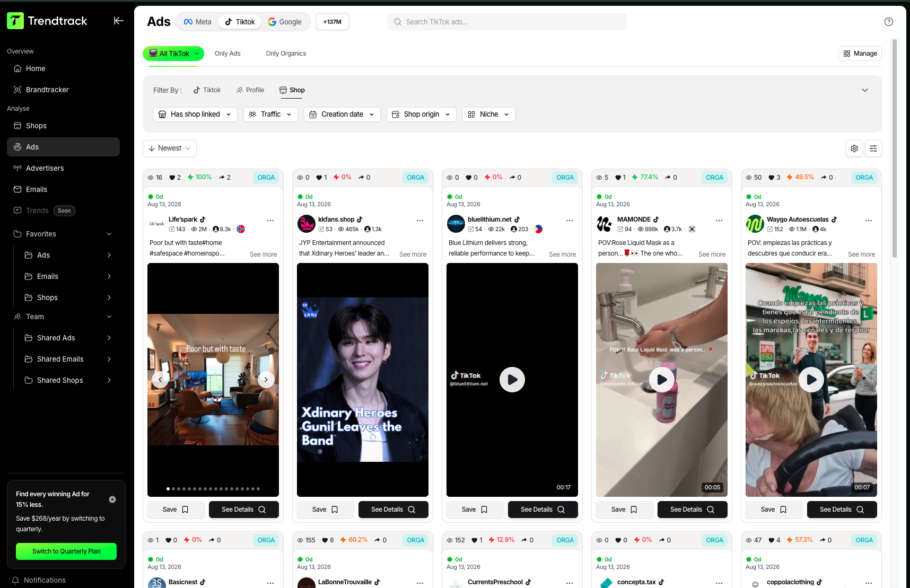
Task: Save the Life'spark ad
Action: point(176,510)
